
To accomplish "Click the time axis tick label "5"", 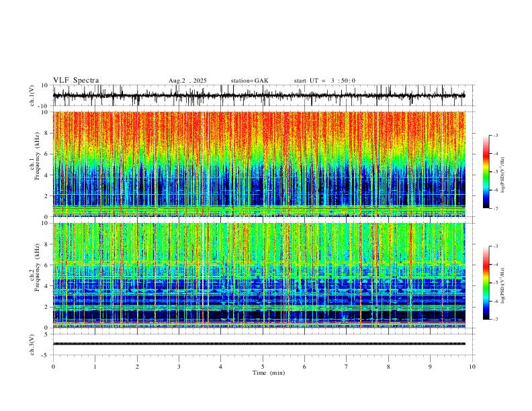I will coord(263,367).
